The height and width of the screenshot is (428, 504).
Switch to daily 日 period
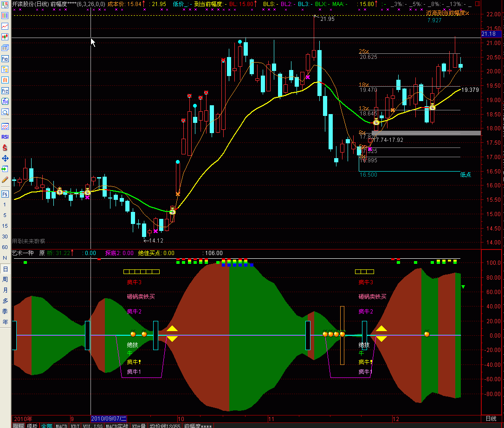5,269
